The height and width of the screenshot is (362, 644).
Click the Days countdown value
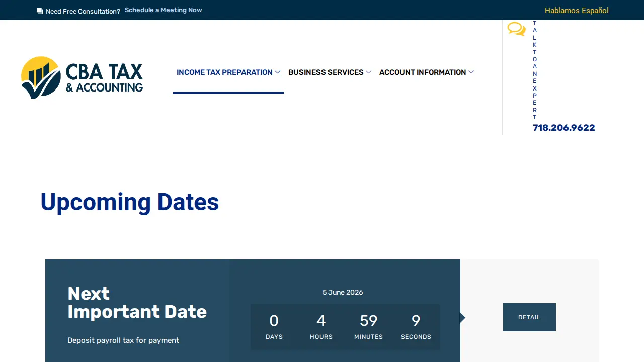pyautogui.click(x=274, y=321)
